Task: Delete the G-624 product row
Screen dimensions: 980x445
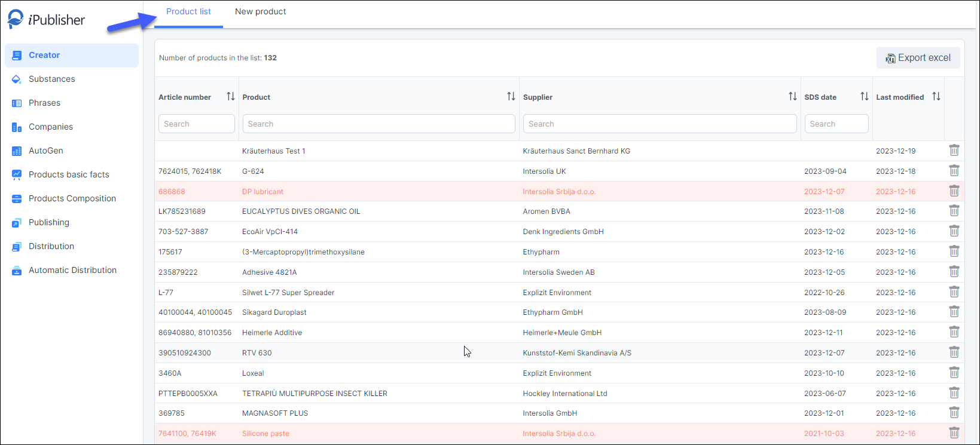Action: click(x=954, y=171)
